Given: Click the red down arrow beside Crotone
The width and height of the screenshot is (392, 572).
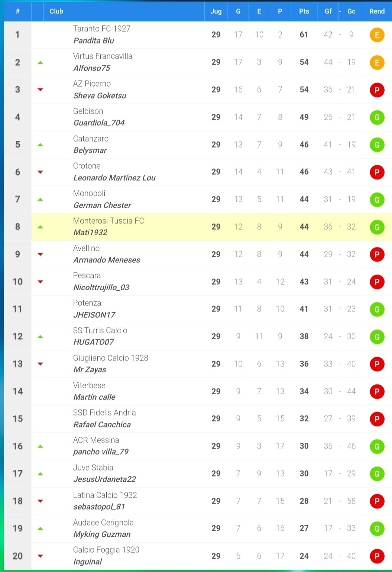Looking at the screenshot, I should (41, 172).
